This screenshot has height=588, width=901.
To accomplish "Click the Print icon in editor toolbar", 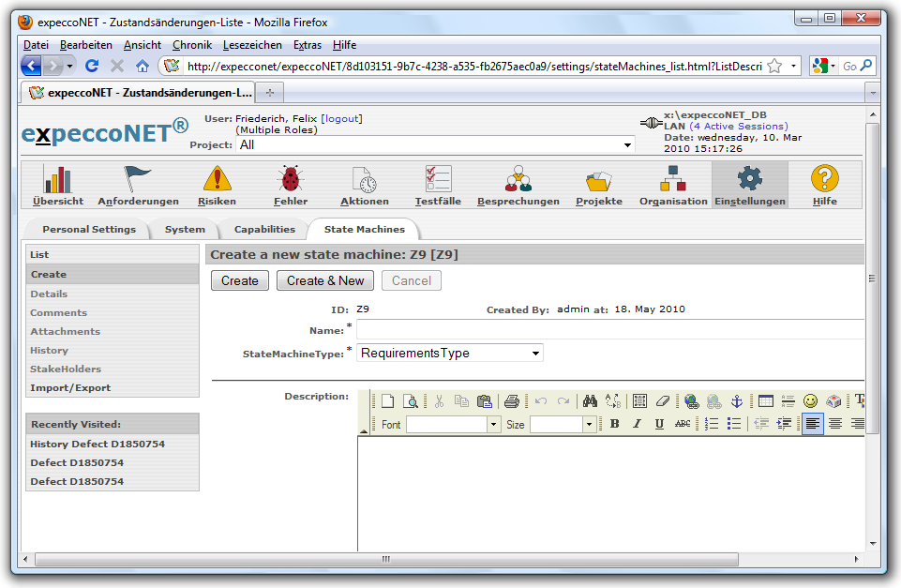I will [511, 401].
